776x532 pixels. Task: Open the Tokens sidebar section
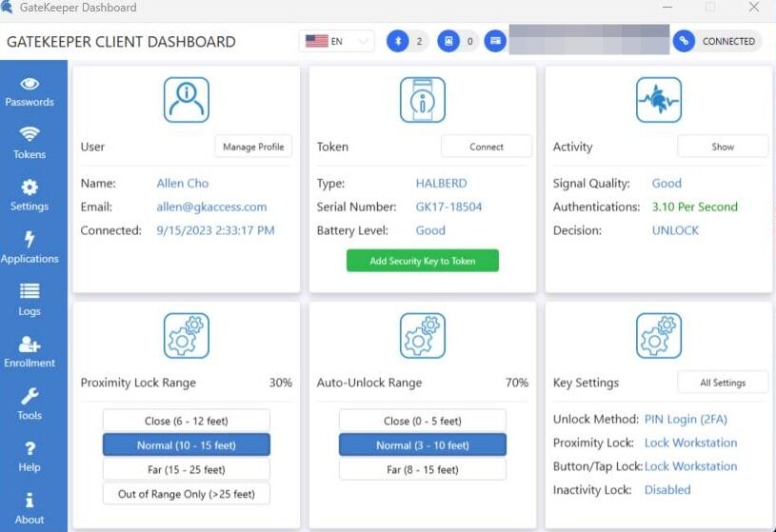[x=30, y=144]
